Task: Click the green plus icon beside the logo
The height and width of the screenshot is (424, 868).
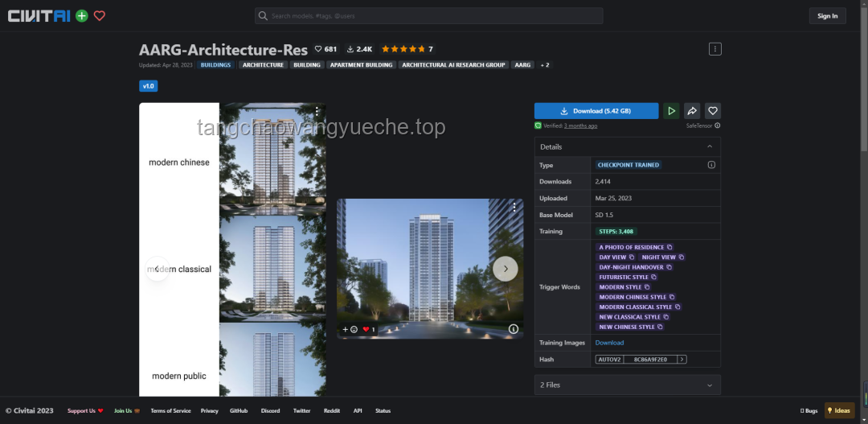Action: [82, 16]
